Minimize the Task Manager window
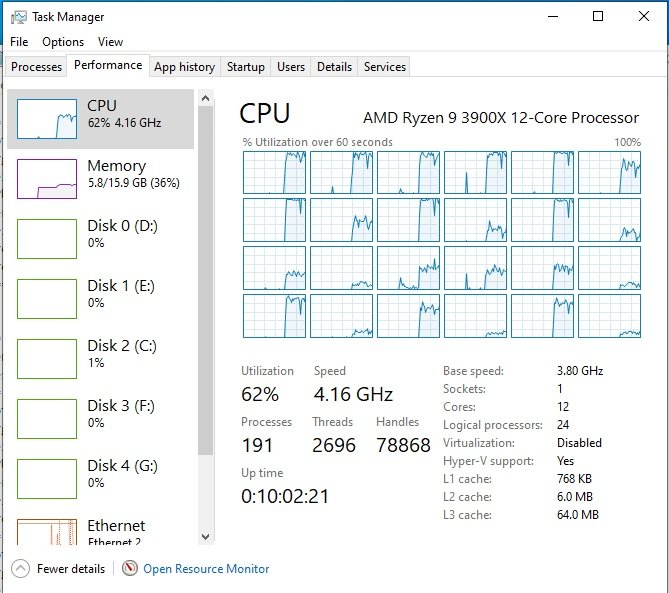The height and width of the screenshot is (593, 669). (553, 16)
